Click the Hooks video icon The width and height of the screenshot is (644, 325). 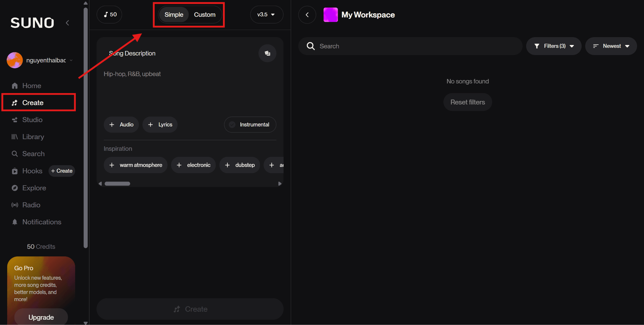click(14, 171)
